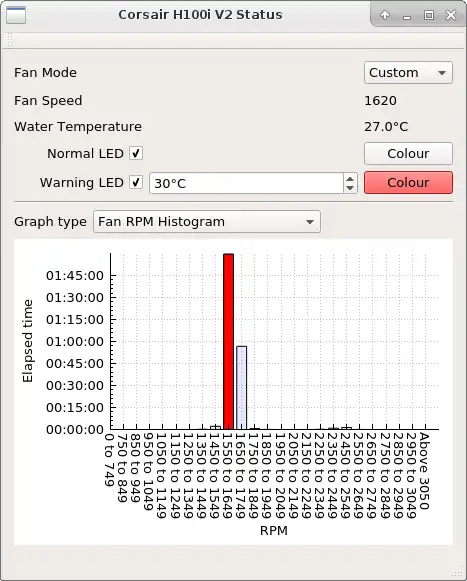Viewport: 467px width, 581px height.
Task: Choose the Normal LED Colour button
Action: coord(408,153)
